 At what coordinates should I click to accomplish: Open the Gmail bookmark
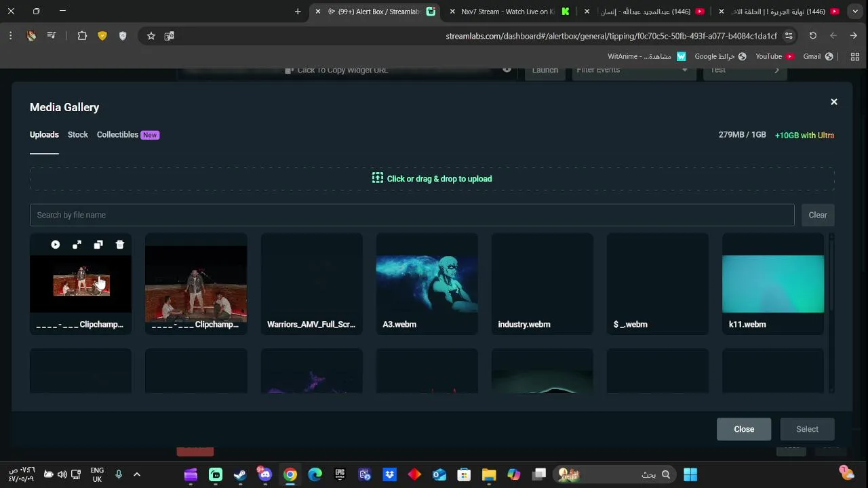pos(818,56)
